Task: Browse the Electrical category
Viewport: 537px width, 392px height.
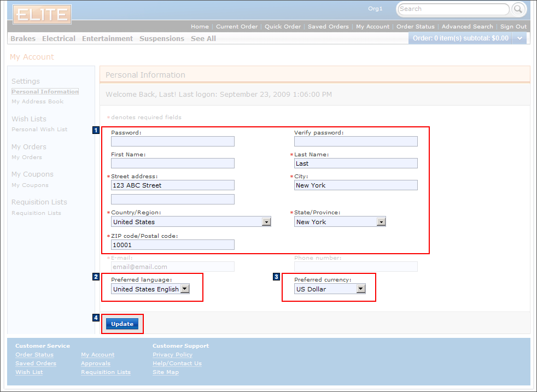Action: point(59,38)
